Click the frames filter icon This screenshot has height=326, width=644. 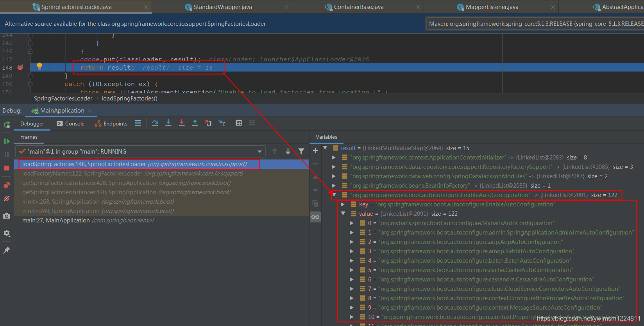(301, 151)
